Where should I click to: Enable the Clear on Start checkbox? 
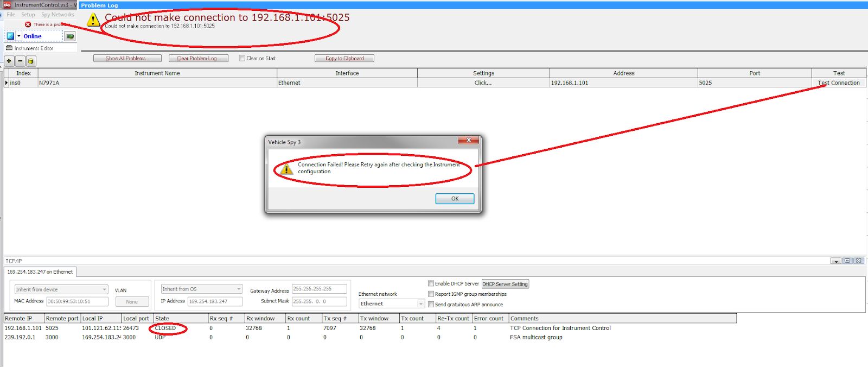[x=242, y=58]
